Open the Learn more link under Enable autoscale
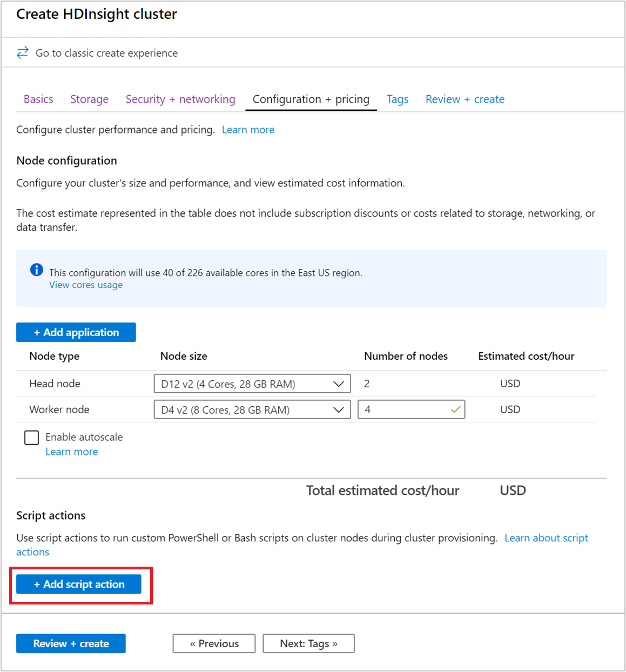The height and width of the screenshot is (672, 626). click(71, 451)
